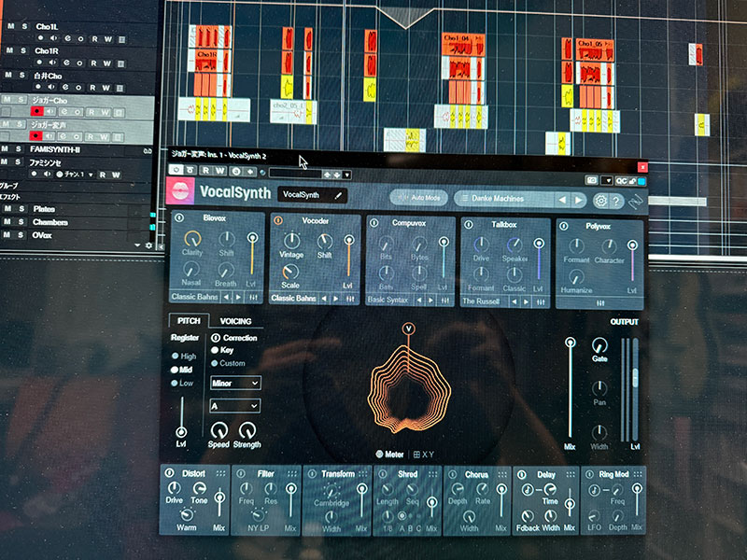The image size is (747, 560).
Task: Toggle the Ring Mod note sync icon
Action: [594, 490]
